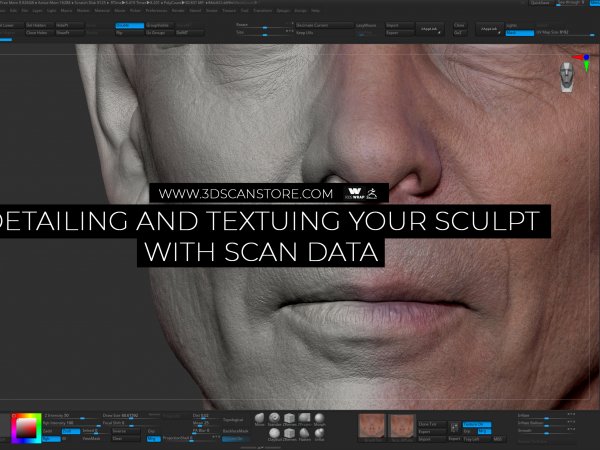Image resolution: width=600 pixels, height=450 pixels.
Task: Toggle the ViewMask button
Action: point(91,439)
